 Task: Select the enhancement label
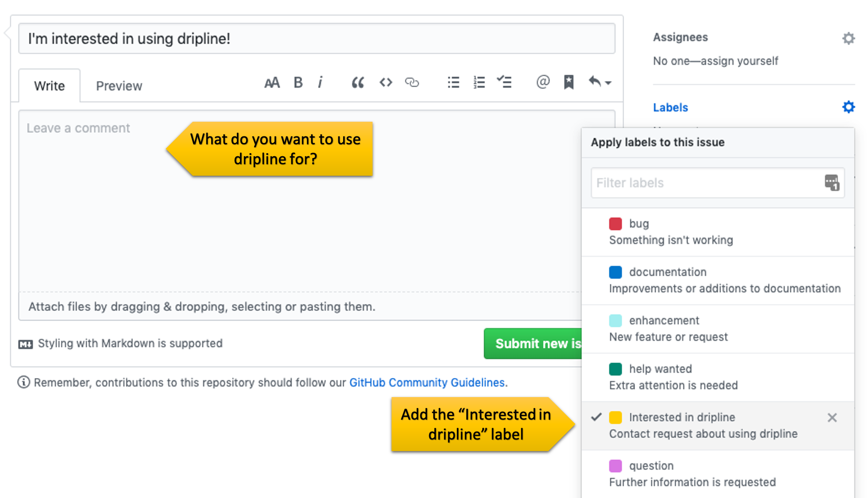tap(718, 329)
